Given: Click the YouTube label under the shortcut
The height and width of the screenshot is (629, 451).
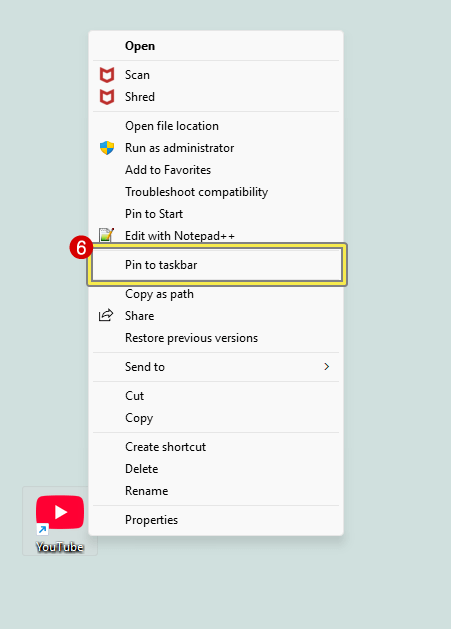Looking at the screenshot, I should (60, 547).
